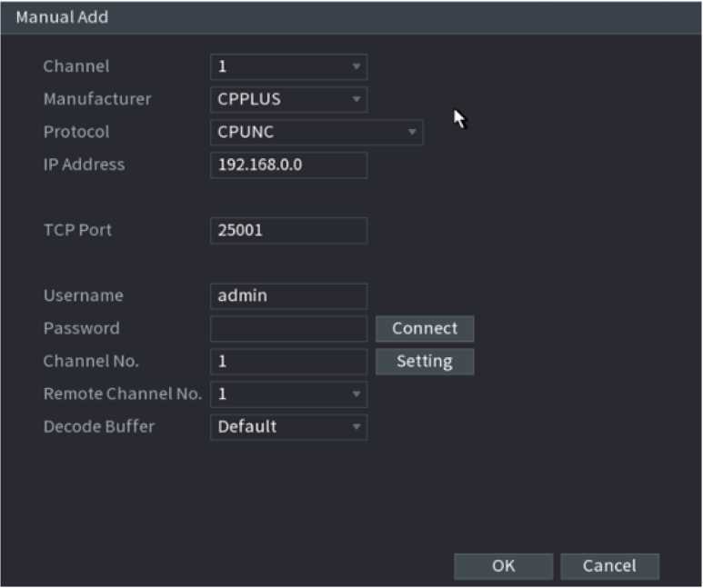Confirm with the OK button
Viewport: 703px width, 588px height.
504,566
